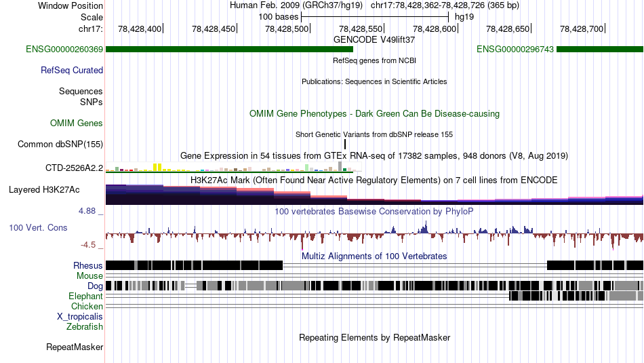Image resolution: width=644 pixels, height=363 pixels.
Task: Click the SNPs track label
Action: coord(92,102)
